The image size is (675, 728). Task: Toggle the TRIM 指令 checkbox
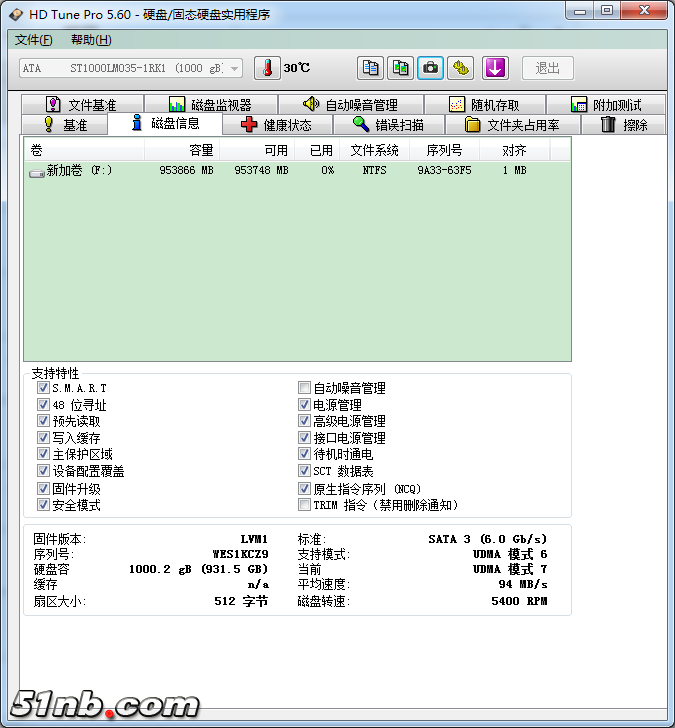pyautogui.click(x=304, y=505)
